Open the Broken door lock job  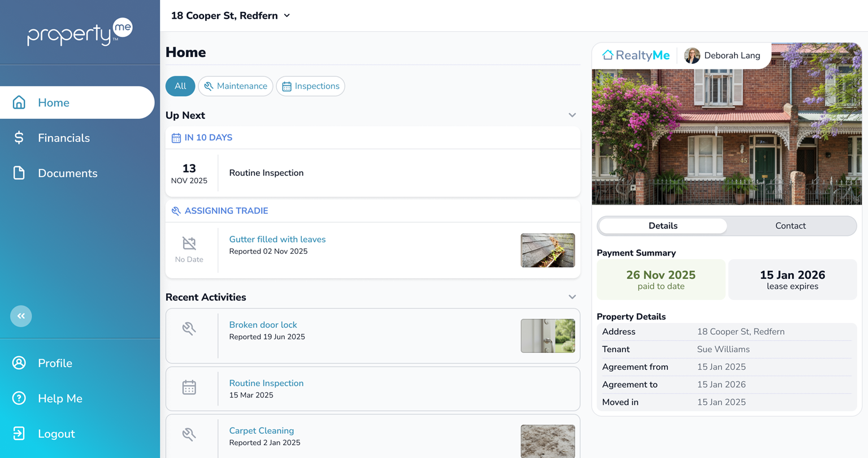click(263, 325)
